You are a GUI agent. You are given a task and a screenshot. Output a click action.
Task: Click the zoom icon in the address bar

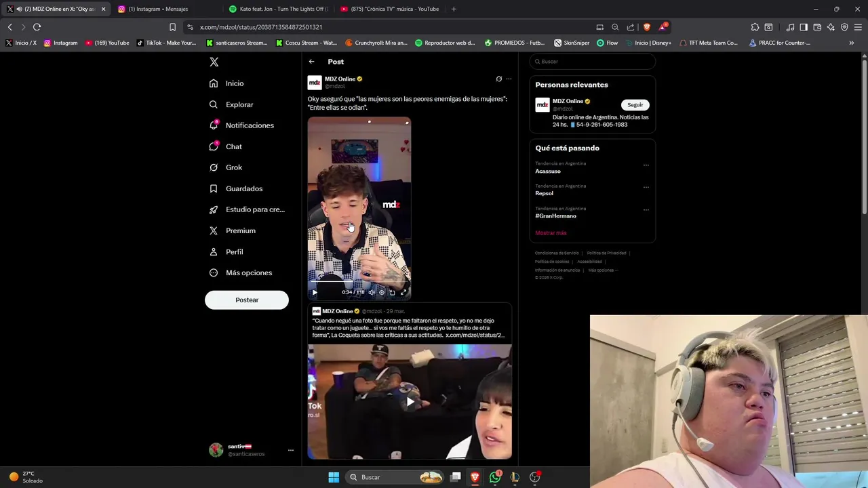615,27
